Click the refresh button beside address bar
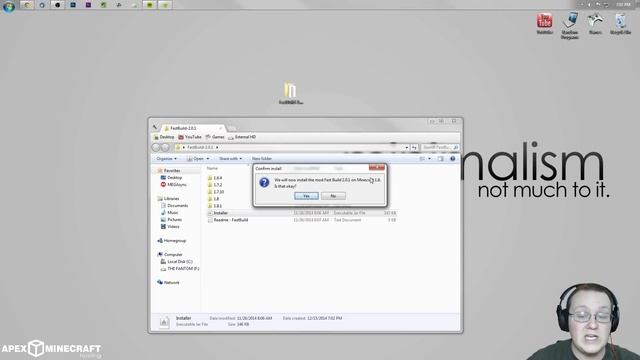The width and height of the screenshot is (640, 360). [x=414, y=147]
